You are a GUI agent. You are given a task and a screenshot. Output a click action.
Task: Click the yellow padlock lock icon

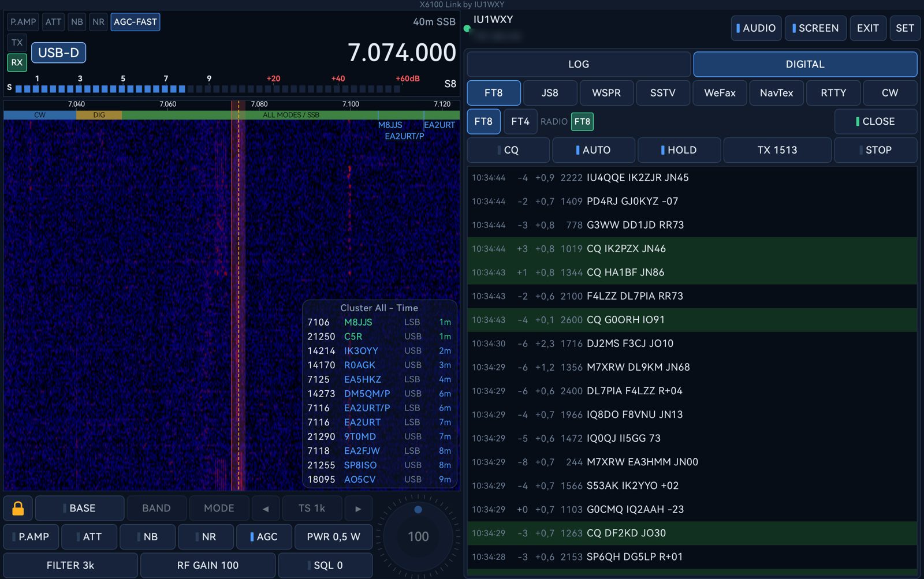[x=18, y=509]
